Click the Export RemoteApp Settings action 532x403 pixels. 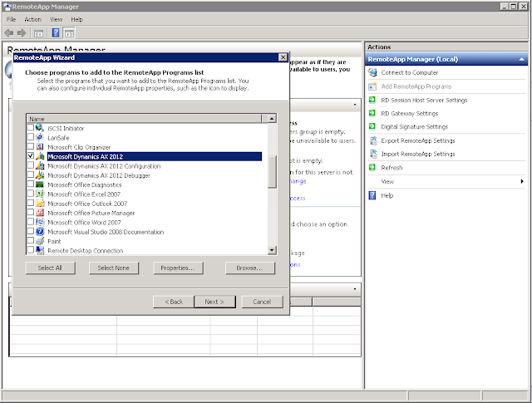(418, 140)
